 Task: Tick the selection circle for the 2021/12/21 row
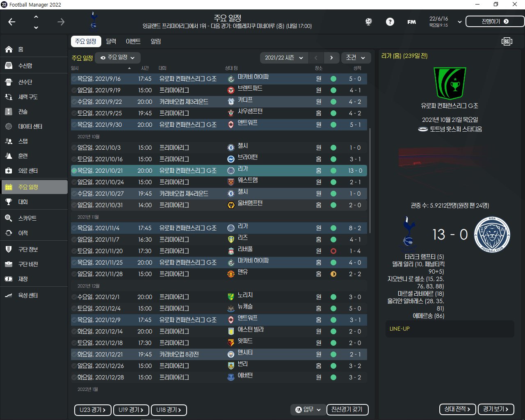[74, 354]
